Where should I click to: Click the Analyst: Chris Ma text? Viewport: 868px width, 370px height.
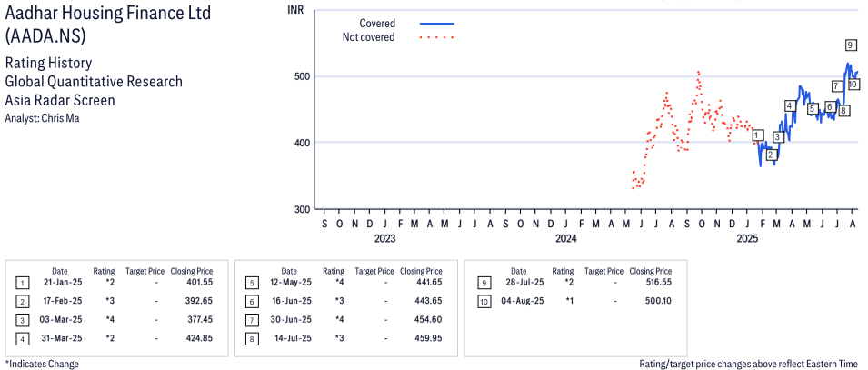tap(42, 118)
